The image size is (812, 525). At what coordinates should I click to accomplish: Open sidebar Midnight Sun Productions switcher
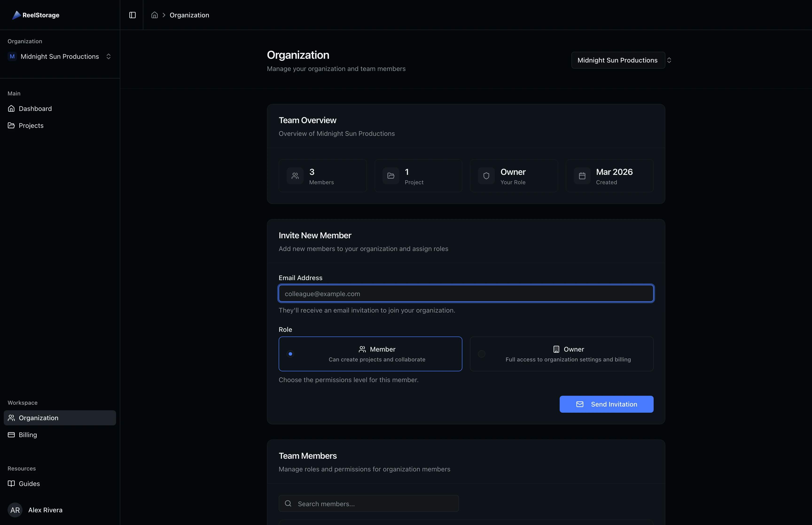tap(60, 57)
